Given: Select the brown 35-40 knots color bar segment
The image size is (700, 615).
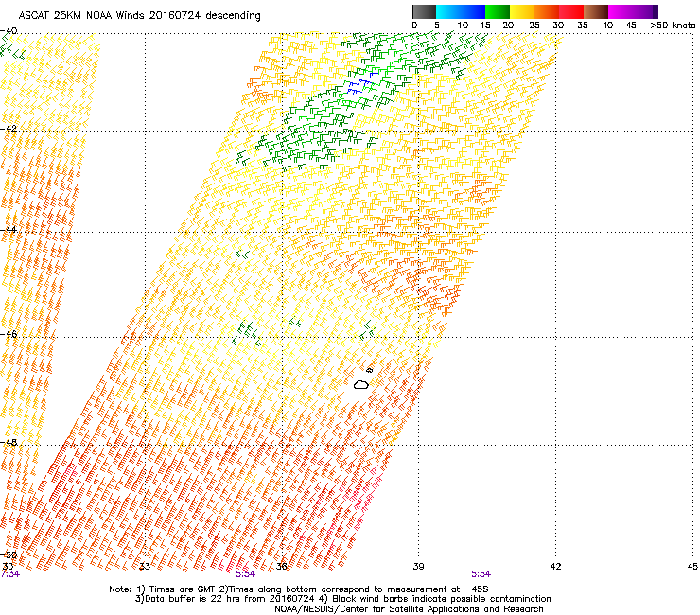Looking at the screenshot, I should tap(596, 11).
